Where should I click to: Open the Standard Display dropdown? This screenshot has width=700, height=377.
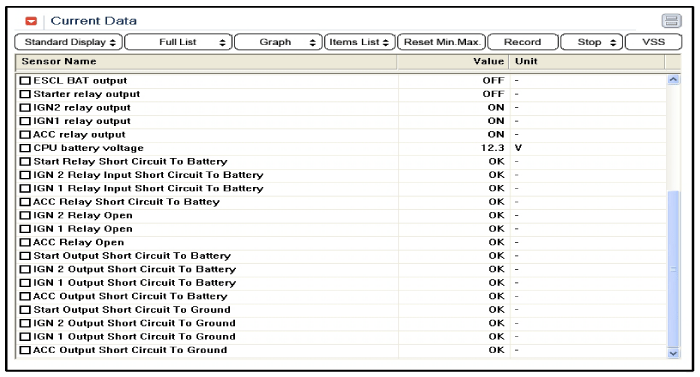[68, 42]
